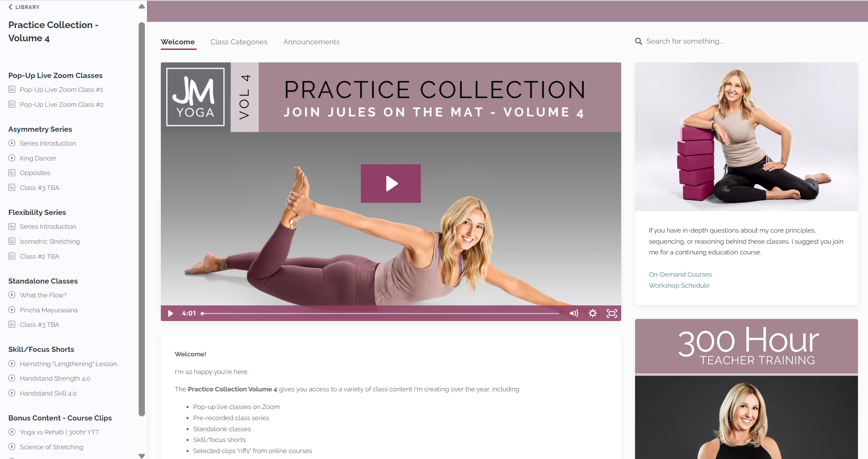Click sidebar scroll down arrow
Screen dimensions: 868x459
[141, 456]
